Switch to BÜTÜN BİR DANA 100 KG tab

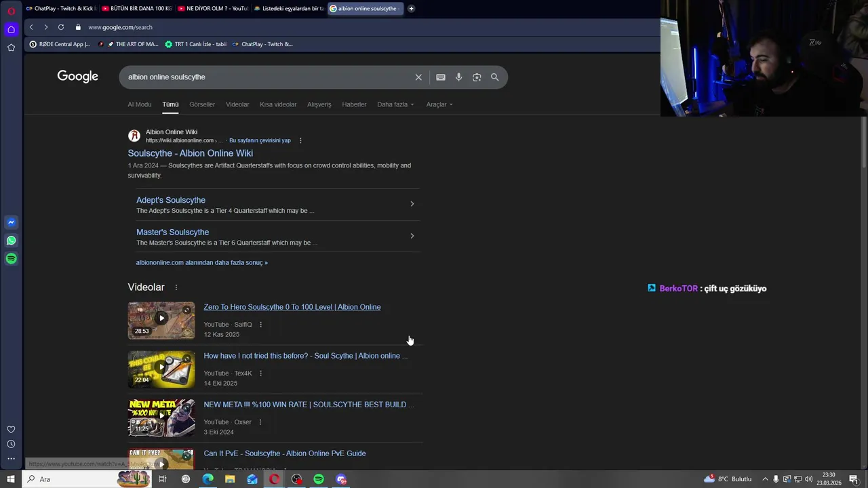click(x=137, y=9)
